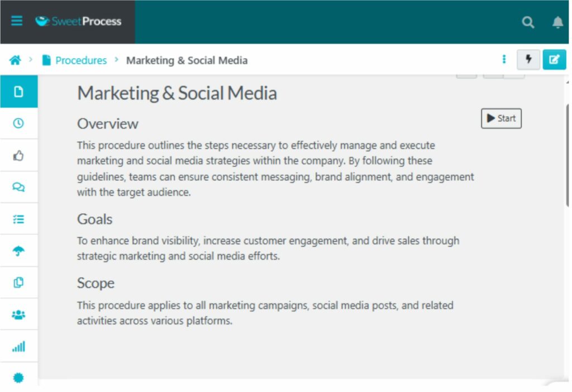Viewport: 572px width, 392px height.
Task: Open search with the magnifier icon
Action: coord(528,22)
